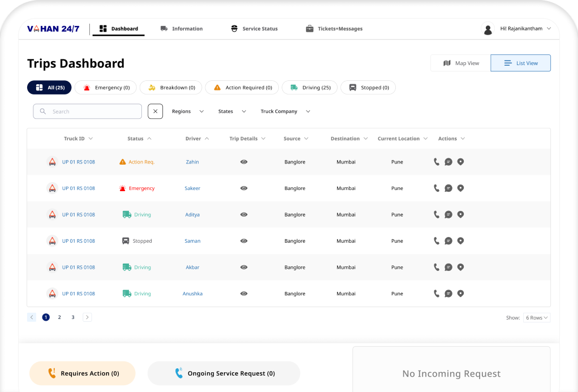Toggle trip details eye icon for Saman

pos(244,241)
